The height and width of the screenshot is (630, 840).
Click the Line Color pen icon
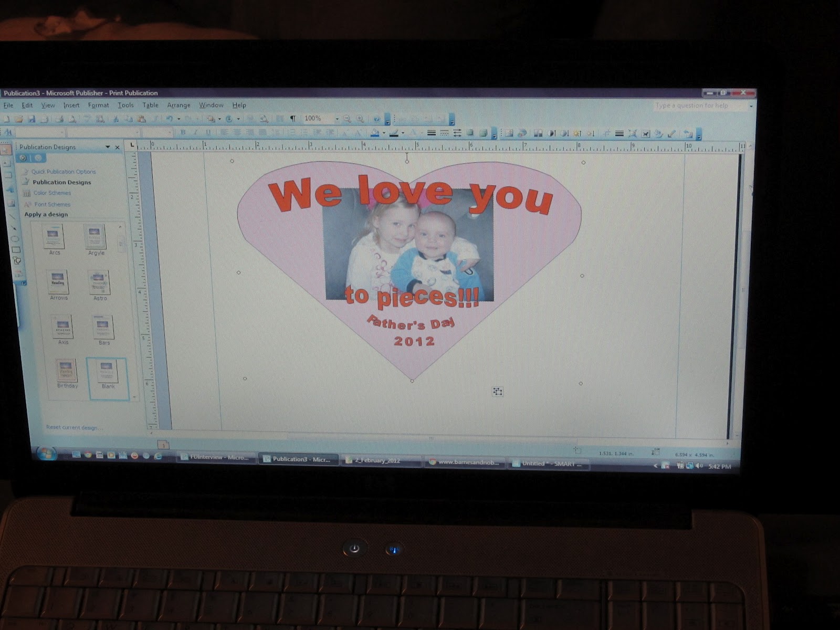[394, 133]
